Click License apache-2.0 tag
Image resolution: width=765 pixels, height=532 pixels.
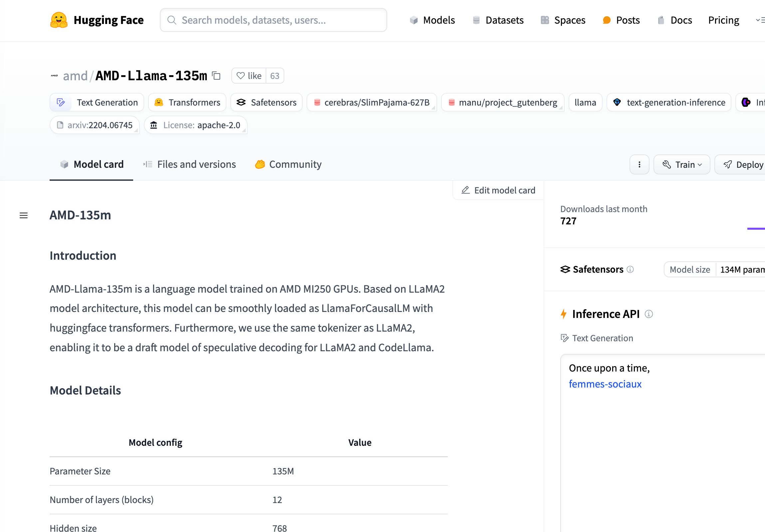click(x=196, y=125)
